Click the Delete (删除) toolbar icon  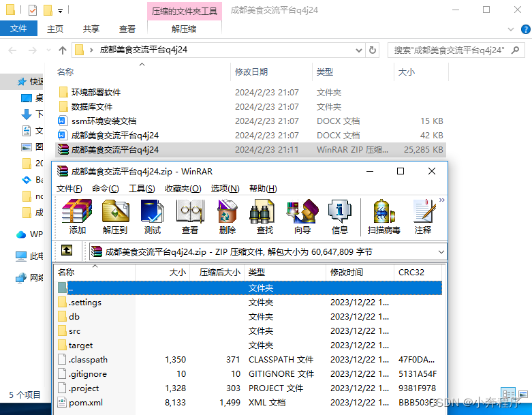coord(227,217)
